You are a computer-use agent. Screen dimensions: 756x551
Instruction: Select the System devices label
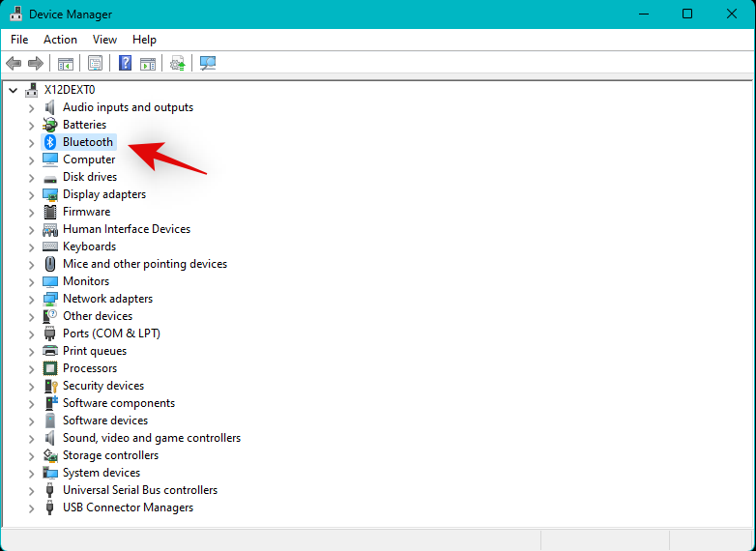click(x=102, y=473)
